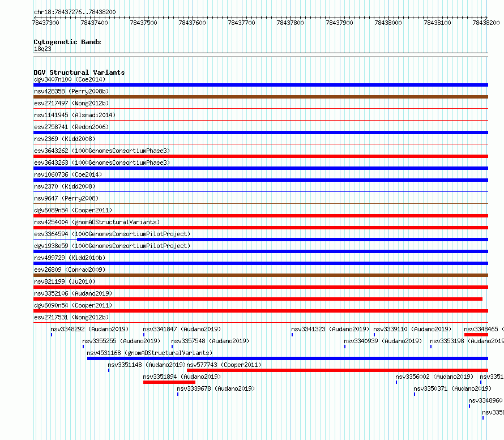Viewport: 504px width, 440px height.
Task: Select the nsv2370 (Kidd2008) label
Action: click(65, 186)
